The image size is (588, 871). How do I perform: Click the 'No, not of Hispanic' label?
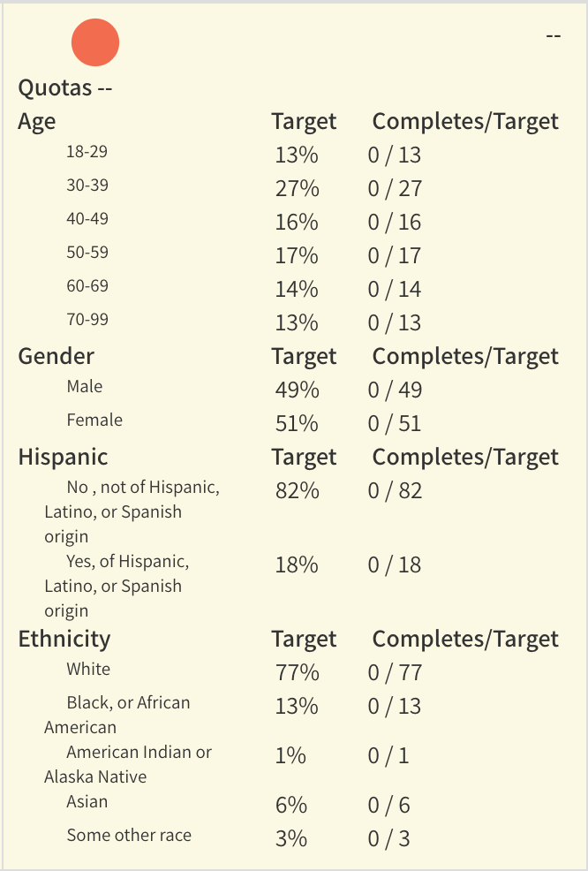coord(132,511)
